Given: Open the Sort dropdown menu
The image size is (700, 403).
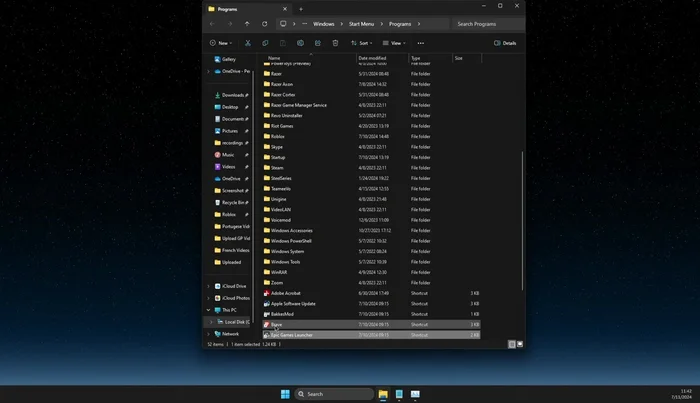Looking at the screenshot, I should tap(362, 43).
